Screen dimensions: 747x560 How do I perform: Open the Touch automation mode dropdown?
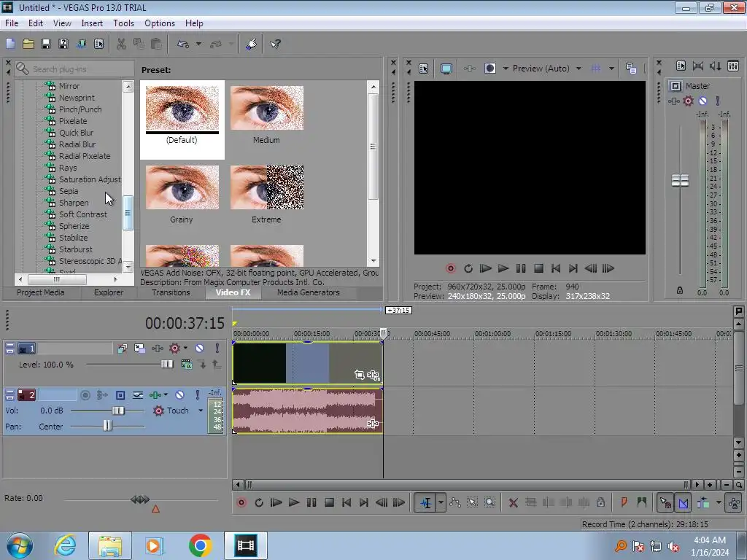click(201, 411)
